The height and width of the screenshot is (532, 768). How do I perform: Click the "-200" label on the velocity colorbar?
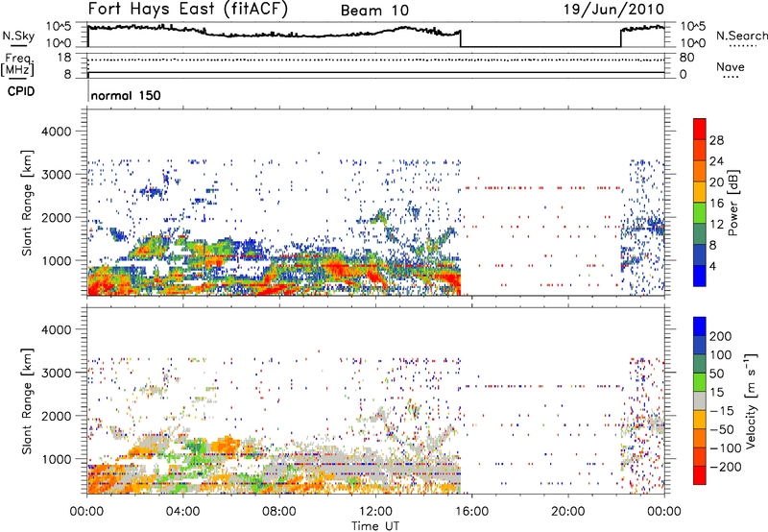click(x=726, y=467)
